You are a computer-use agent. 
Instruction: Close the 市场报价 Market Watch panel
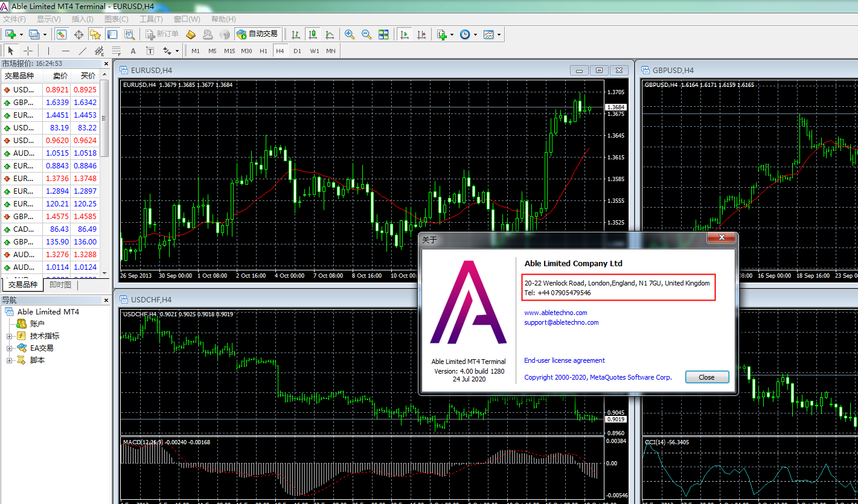pos(106,63)
